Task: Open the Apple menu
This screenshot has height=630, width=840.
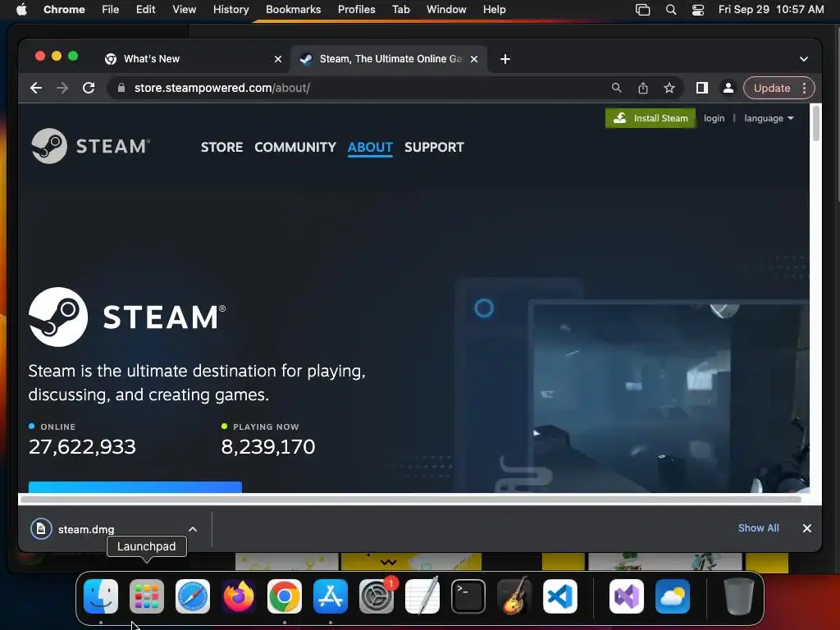Action: 21,10
